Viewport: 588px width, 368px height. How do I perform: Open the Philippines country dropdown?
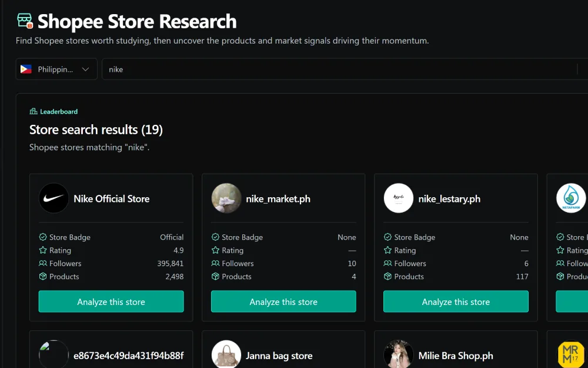pyautogui.click(x=56, y=69)
